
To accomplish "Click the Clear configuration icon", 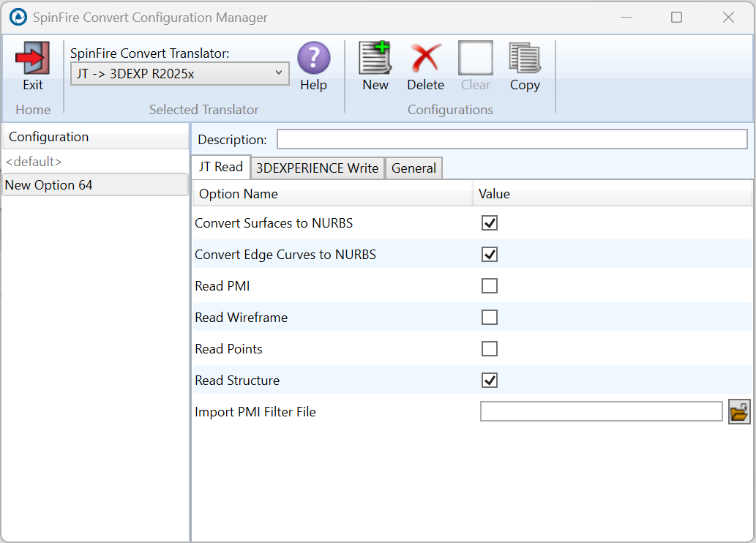I will point(476,58).
